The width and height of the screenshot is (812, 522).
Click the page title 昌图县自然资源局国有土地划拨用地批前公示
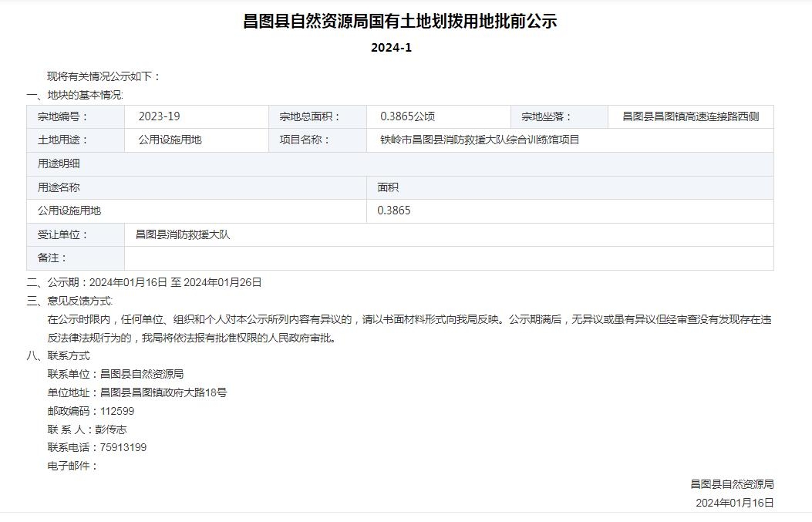click(x=399, y=22)
